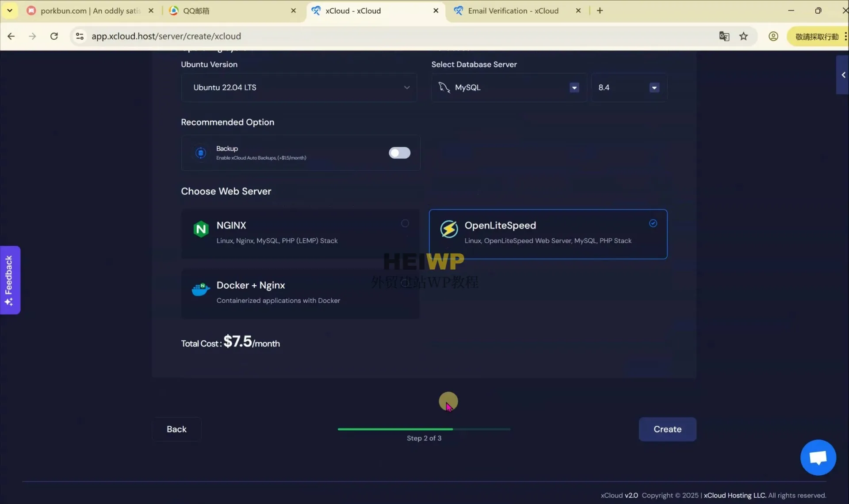Open the browser profile avatar menu
This screenshot has width=849, height=504.
pyautogui.click(x=773, y=36)
